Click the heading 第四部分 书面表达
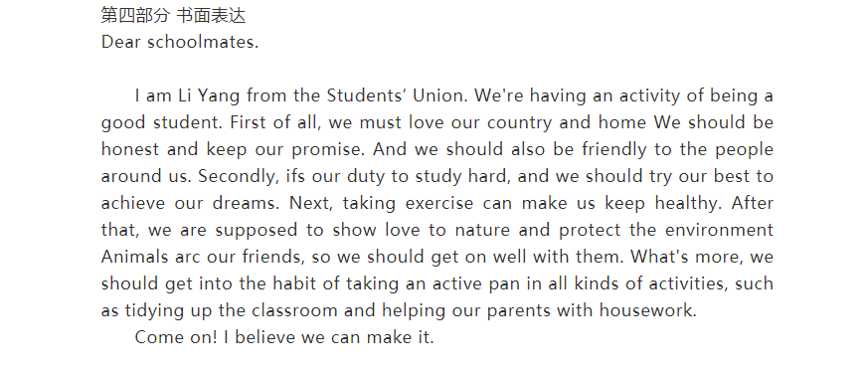Screen dimensions: 868x375 click(173, 16)
